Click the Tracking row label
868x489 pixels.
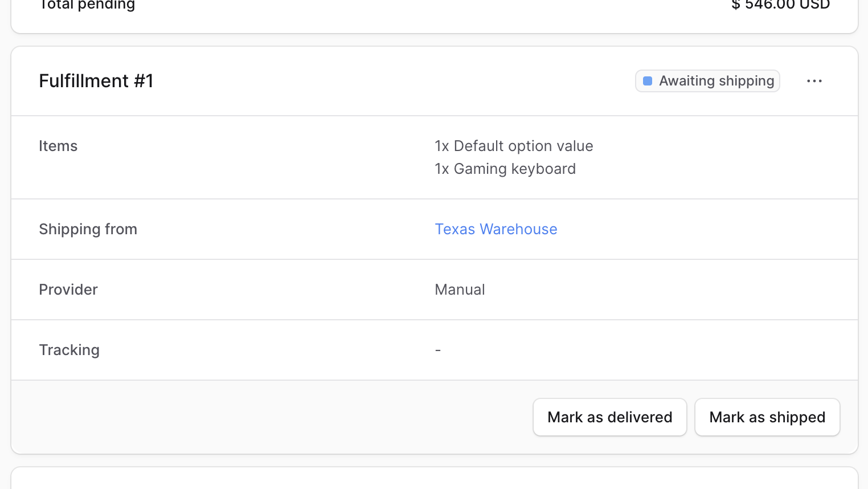69,350
